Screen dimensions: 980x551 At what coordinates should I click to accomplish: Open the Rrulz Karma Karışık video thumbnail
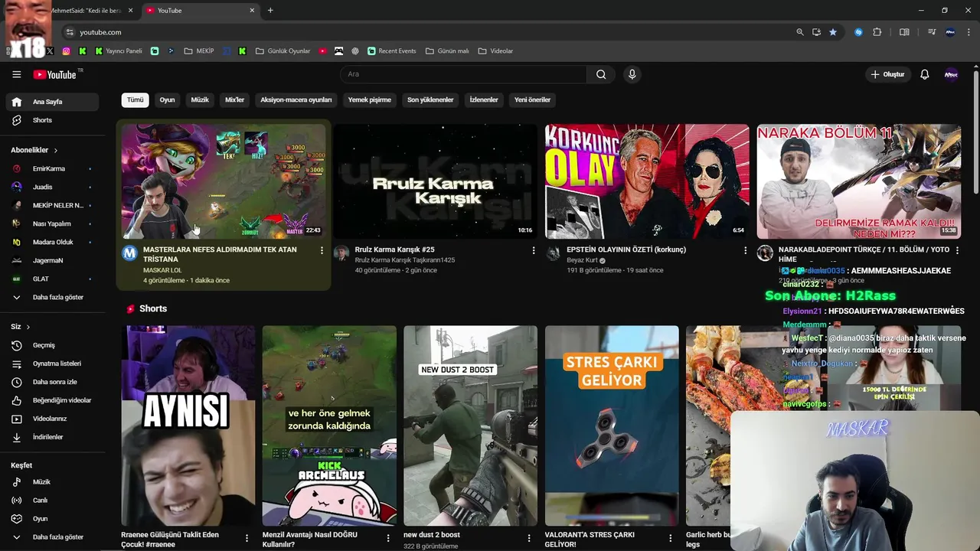coord(435,181)
